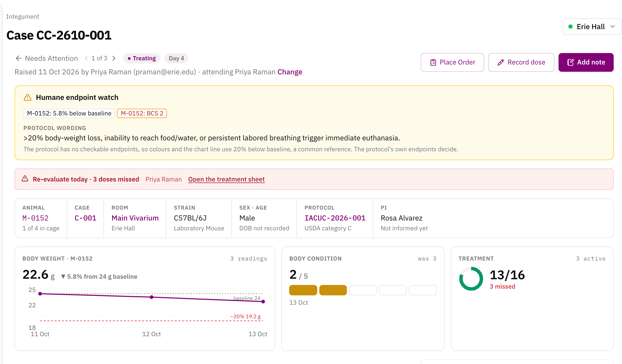Change the attending veterinarian
This screenshot has height=364, width=622.
[x=290, y=72]
